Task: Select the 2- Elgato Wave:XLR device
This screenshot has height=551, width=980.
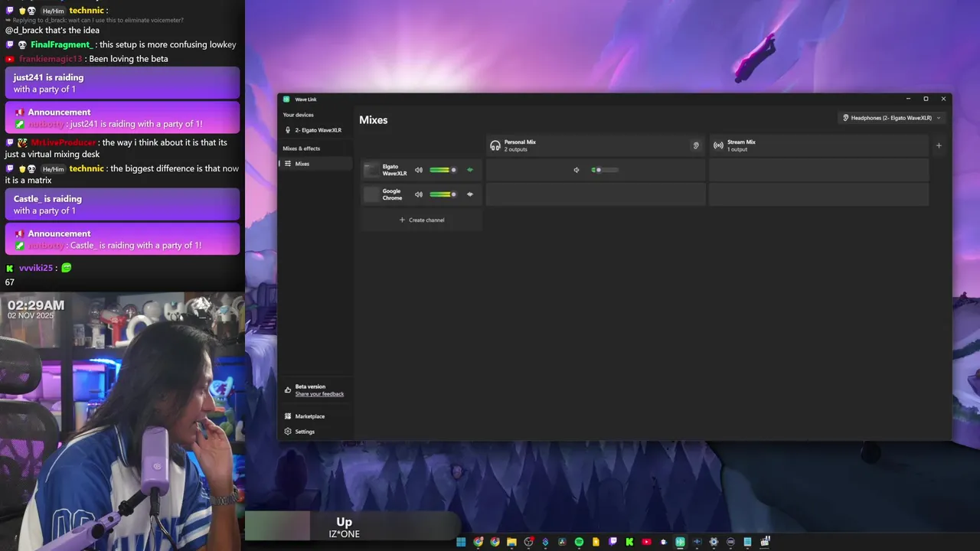Action: 314,130
